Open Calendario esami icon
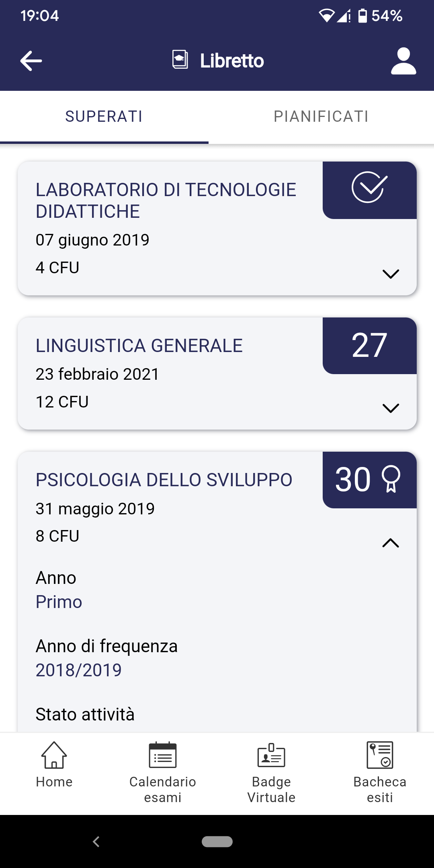The image size is (434, 868). pos(163,755)
